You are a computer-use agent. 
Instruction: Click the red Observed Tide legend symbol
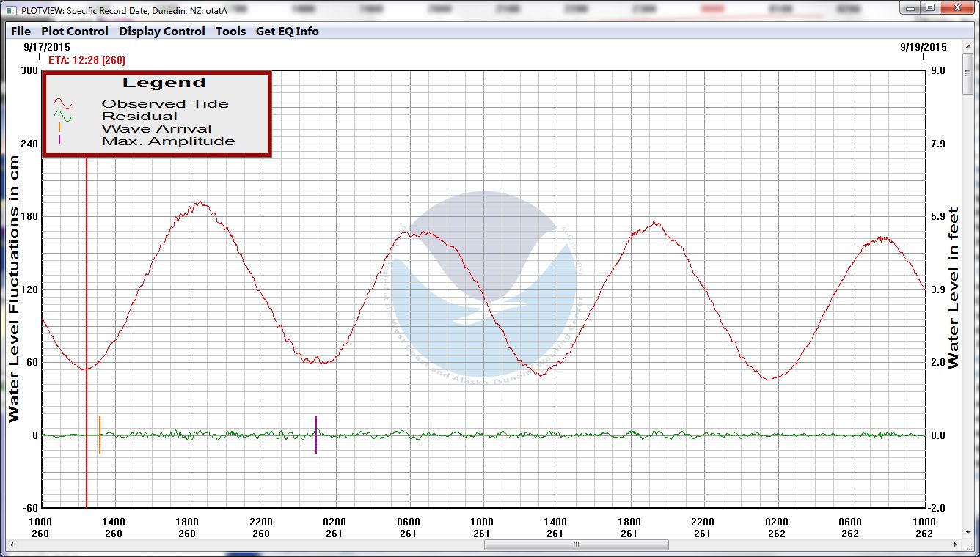click(x=62, y=103)
